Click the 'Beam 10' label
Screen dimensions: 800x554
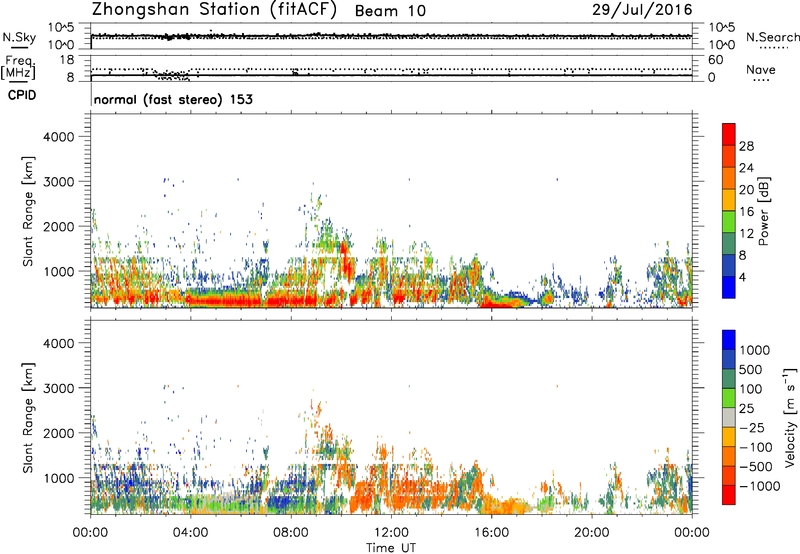tap(390, 11)
